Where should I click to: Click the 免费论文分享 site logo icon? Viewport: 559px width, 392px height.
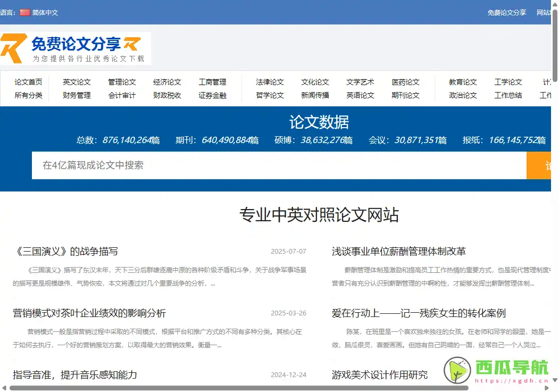pos(13,48)
